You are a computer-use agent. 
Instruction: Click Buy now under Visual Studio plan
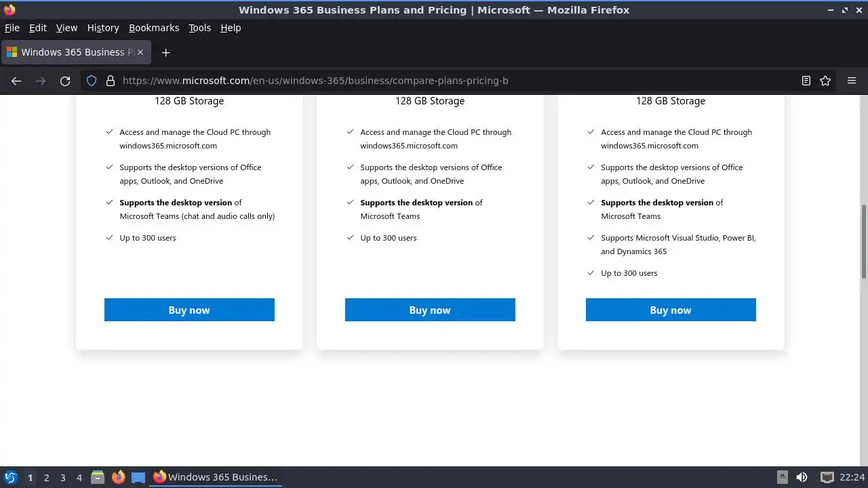point(671,310)
